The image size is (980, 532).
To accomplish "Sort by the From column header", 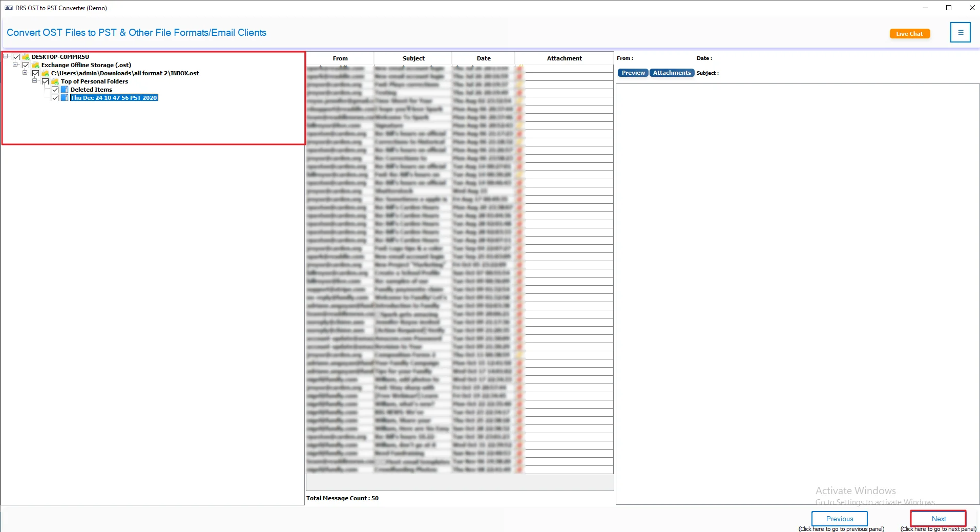I will click(x=340, y=58).
